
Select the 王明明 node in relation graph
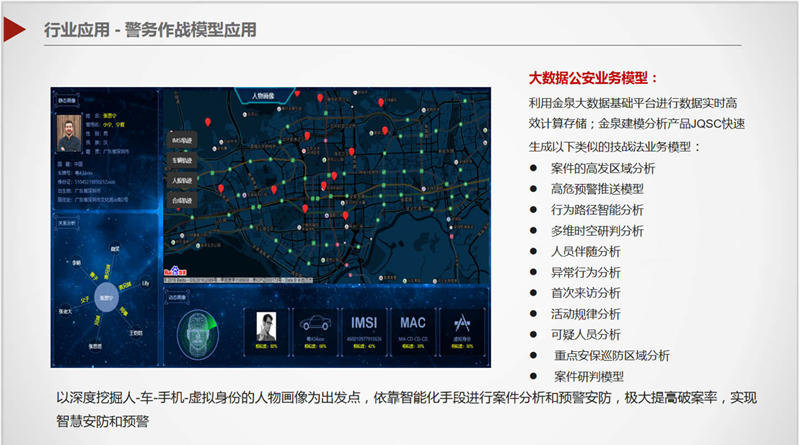[137, 331]
